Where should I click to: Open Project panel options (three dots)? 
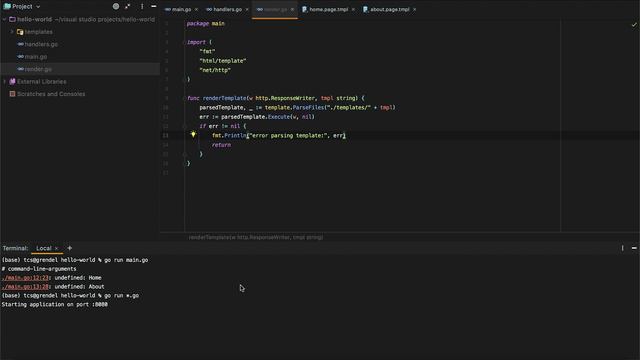tap(142, 7)
